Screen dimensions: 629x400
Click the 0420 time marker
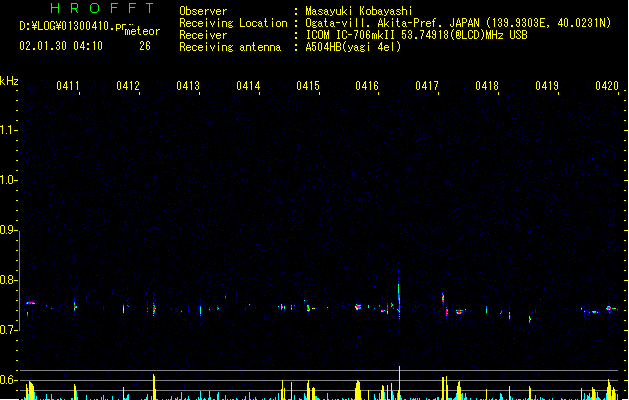607,86
